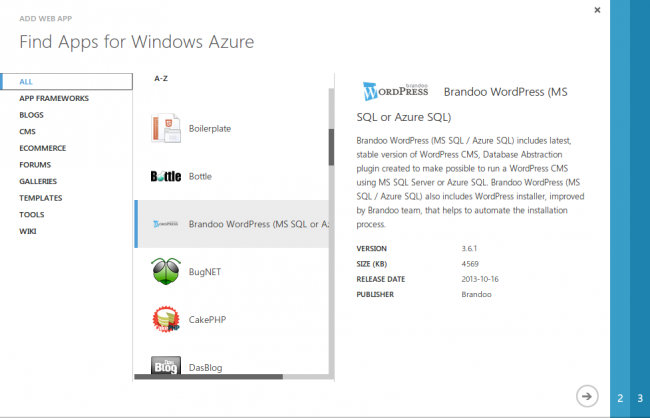The height and width of the screenshot is (418, 650).
Task: Select the DasBlog app name
Action: click(x=206, y=367)
